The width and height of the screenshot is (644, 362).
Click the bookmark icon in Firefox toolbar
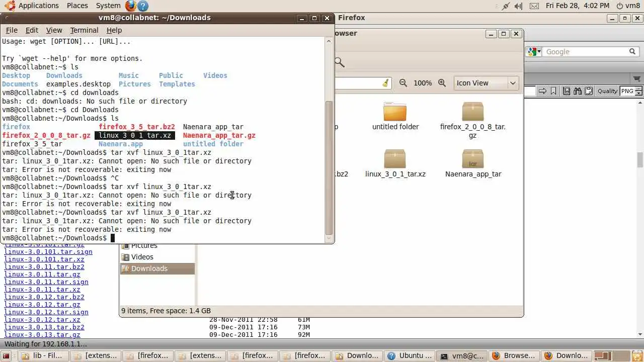553,91
